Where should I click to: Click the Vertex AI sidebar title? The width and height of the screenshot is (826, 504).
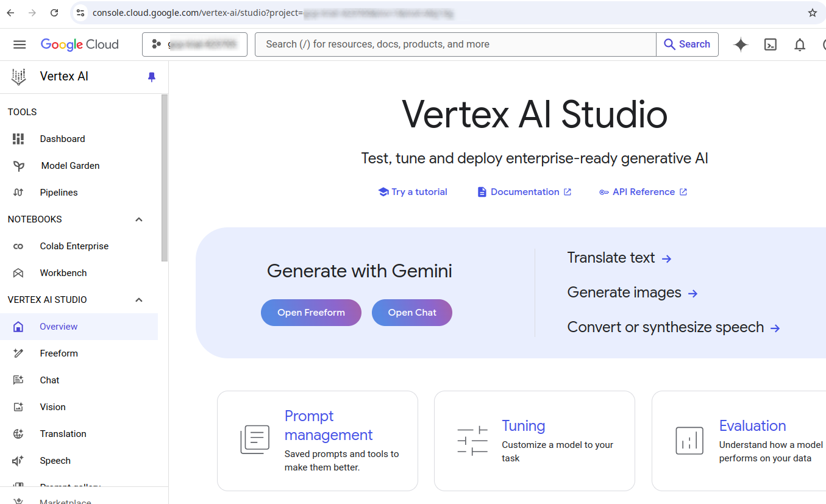(64, 77)
